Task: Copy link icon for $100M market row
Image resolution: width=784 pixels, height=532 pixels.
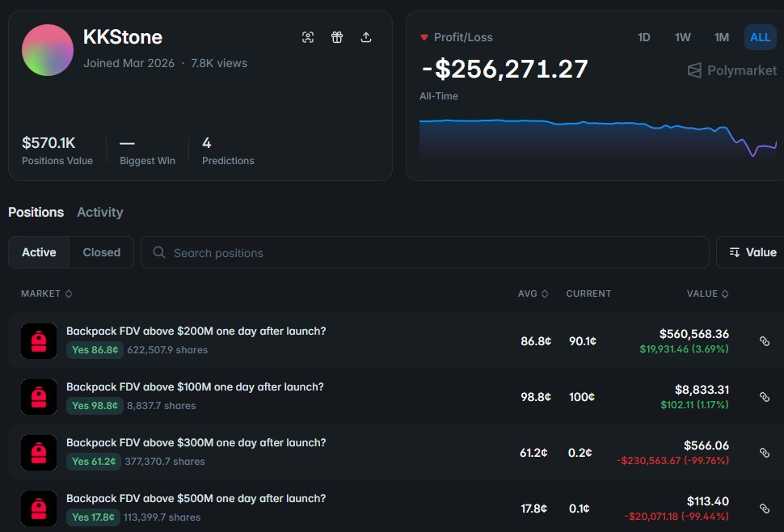Action: [x=765, y=397]
